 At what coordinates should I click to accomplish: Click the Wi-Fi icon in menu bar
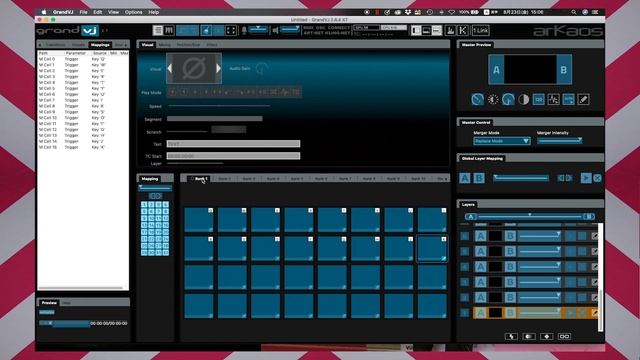click(x=451, y=12)
